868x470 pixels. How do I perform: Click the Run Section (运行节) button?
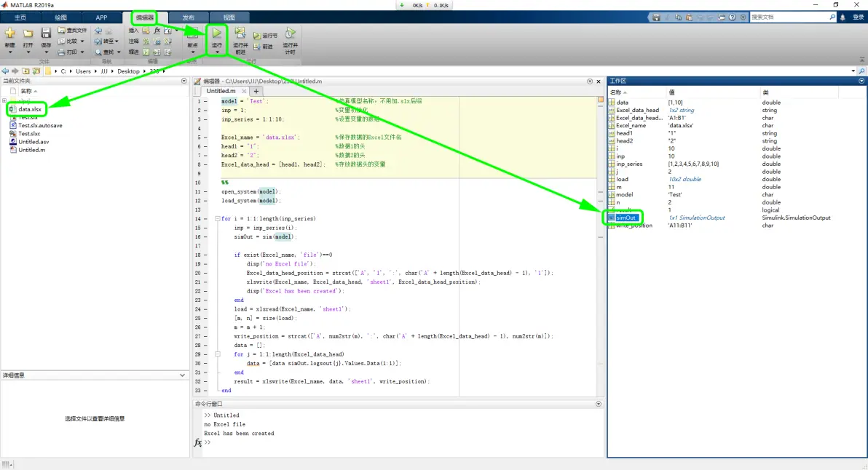pyautogui.click(x=265, y=36)
